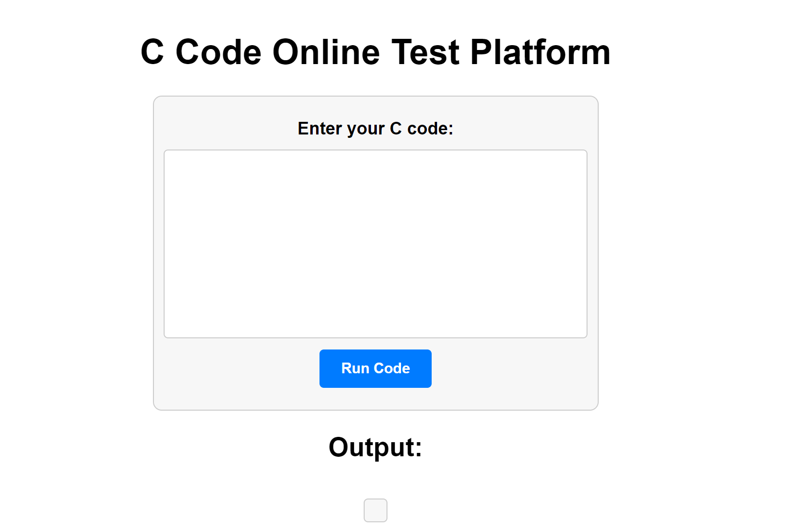Click the empty output box below Output
The width and height of the screenshot is (790, 532).
click(x=375, y=510)
